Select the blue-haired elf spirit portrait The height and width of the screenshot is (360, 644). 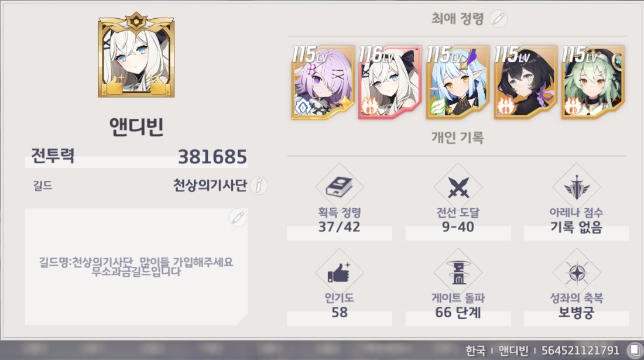(458, 83)
